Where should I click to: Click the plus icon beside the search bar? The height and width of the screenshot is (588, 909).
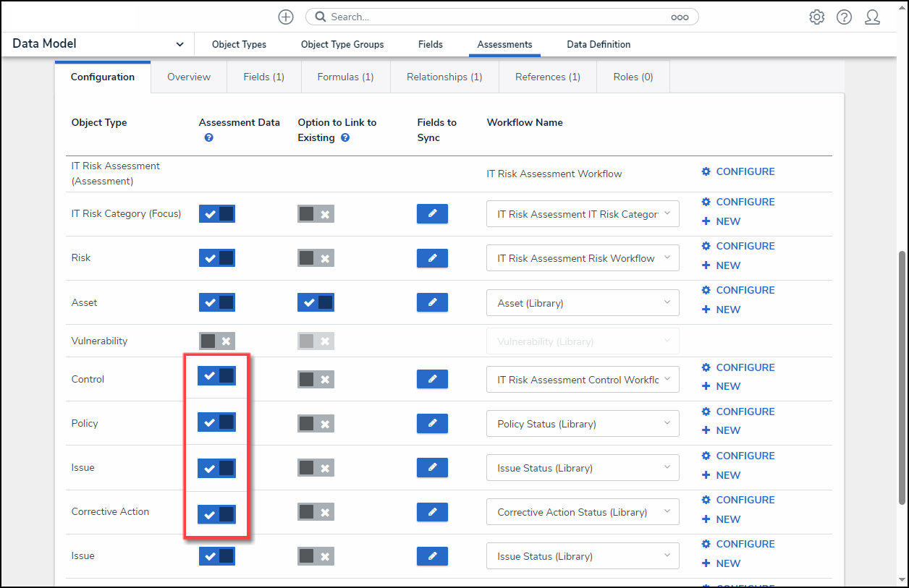(286, 17)
